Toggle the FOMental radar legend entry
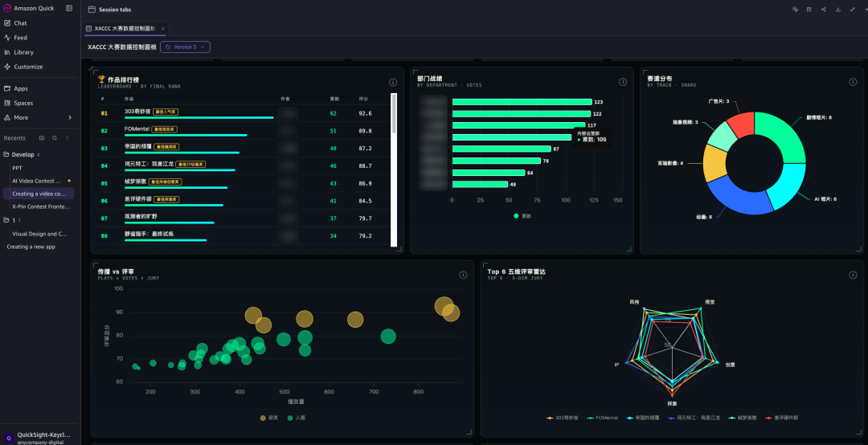 pos(602,418)
